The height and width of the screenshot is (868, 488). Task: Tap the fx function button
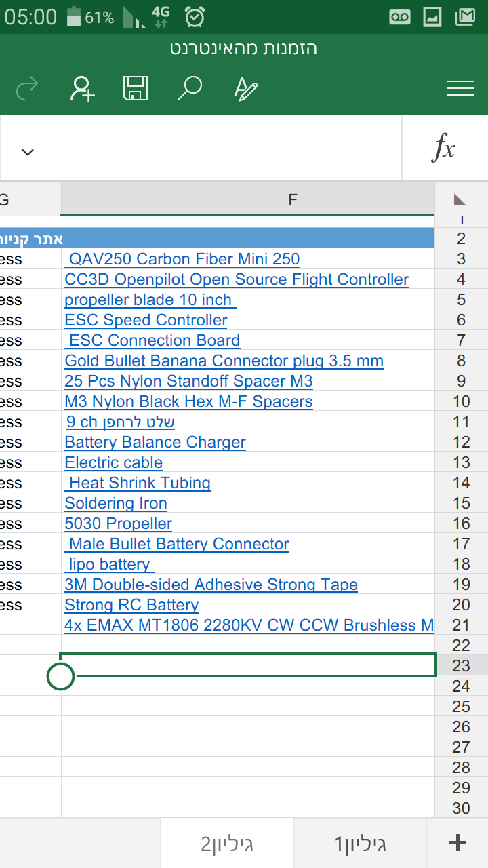point(444,148)
